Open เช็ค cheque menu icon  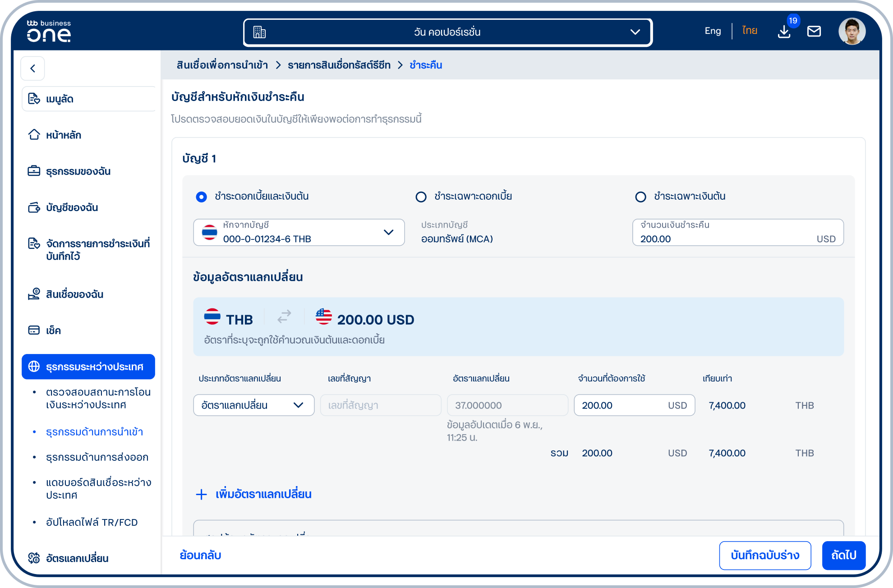click(x=34, y=330)
